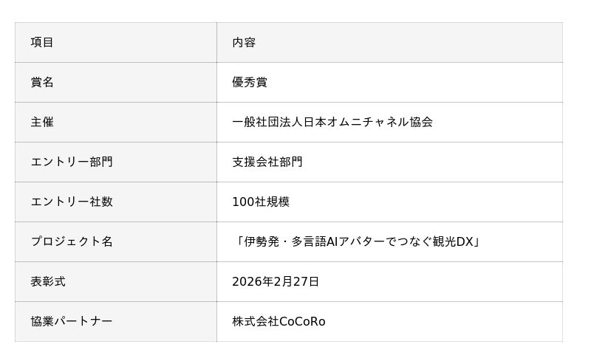Select the エントリー社数 label cell
591x364 pixels.
tap(72, 202)
